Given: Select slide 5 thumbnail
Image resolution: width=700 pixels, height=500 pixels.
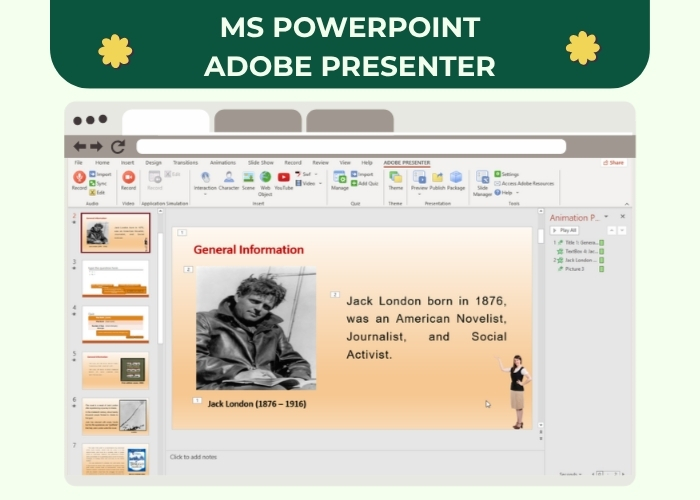Looking at the screenshot, I should tap(115, 371).
